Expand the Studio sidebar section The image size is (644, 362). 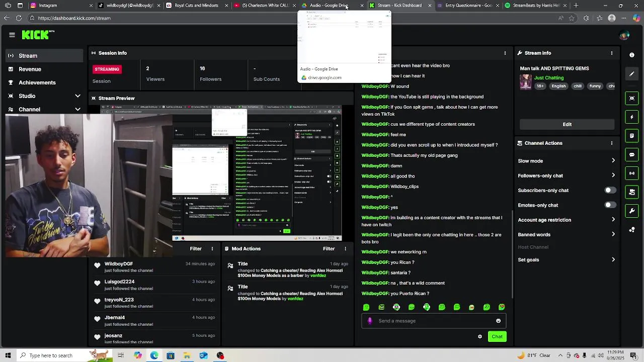coord(44,96)
